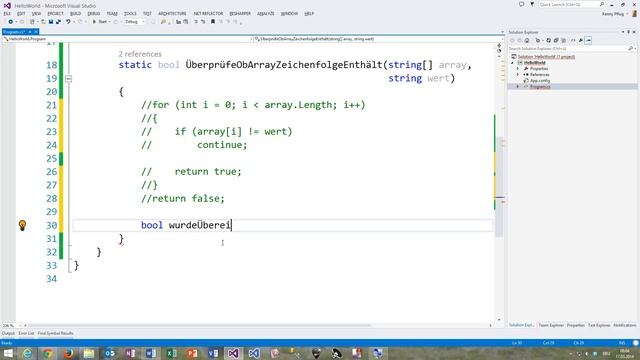
Task: Click Solution Explorer Refresh icon
Action: click(549, 40)
